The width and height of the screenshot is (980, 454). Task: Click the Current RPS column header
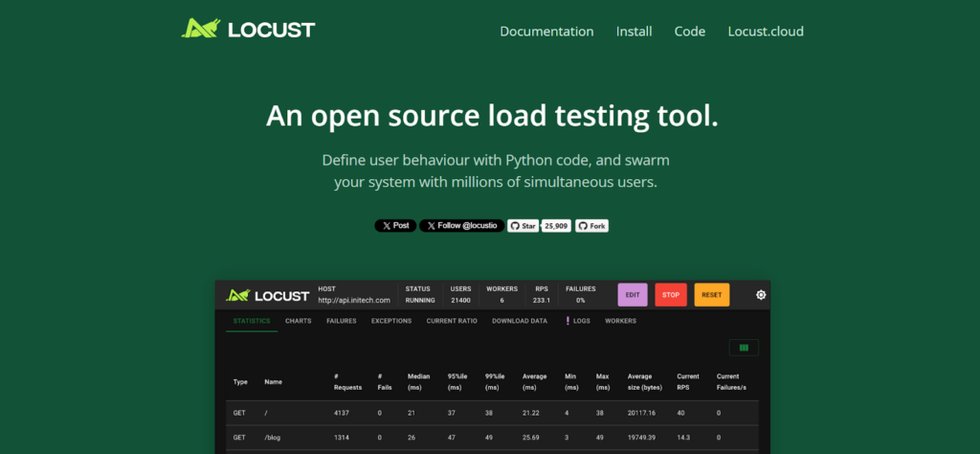(688, 382)
